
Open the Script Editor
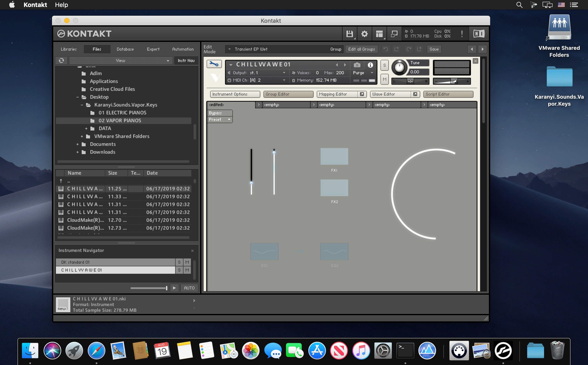(448, 94)
